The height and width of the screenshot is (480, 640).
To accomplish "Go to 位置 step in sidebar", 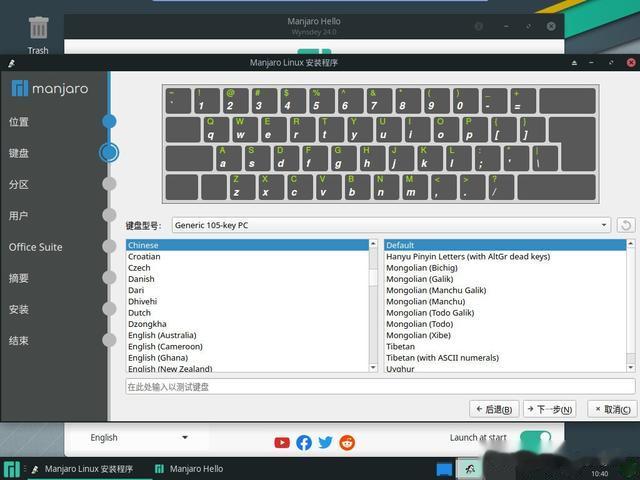I will coord(19,122).
